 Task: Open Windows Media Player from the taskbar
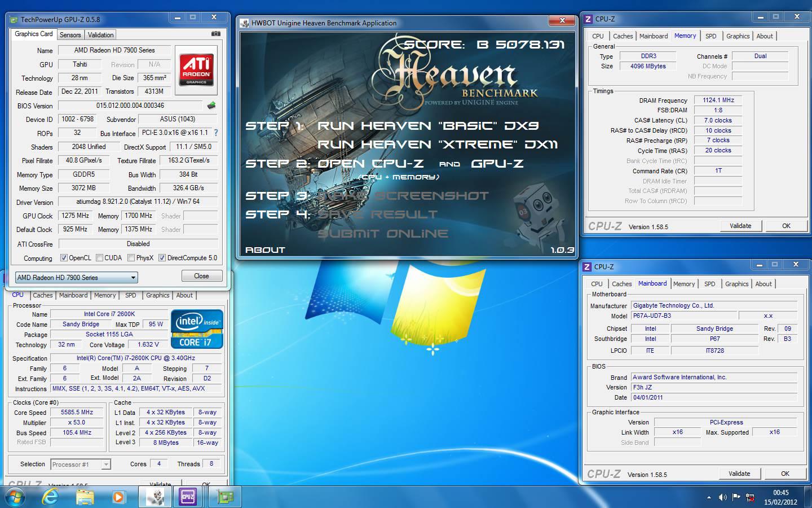click(x=118, y=497)
